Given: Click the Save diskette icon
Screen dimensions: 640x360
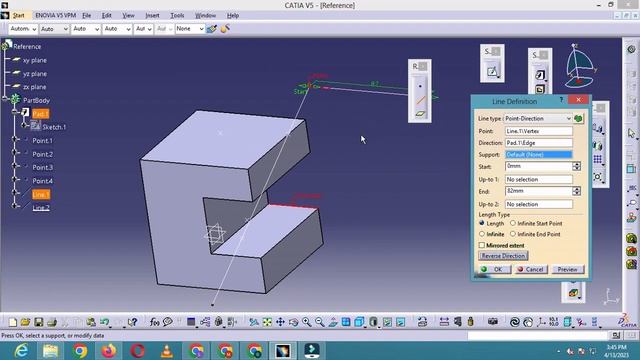Looking at the screenshot, I should pos(39,322).
